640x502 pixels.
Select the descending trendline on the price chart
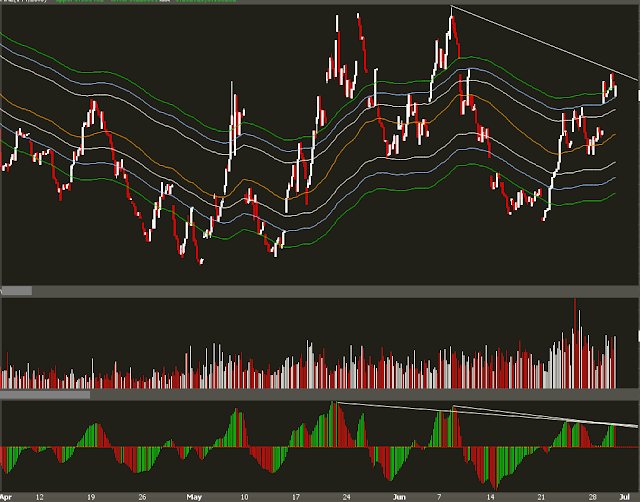coord(544,43)
